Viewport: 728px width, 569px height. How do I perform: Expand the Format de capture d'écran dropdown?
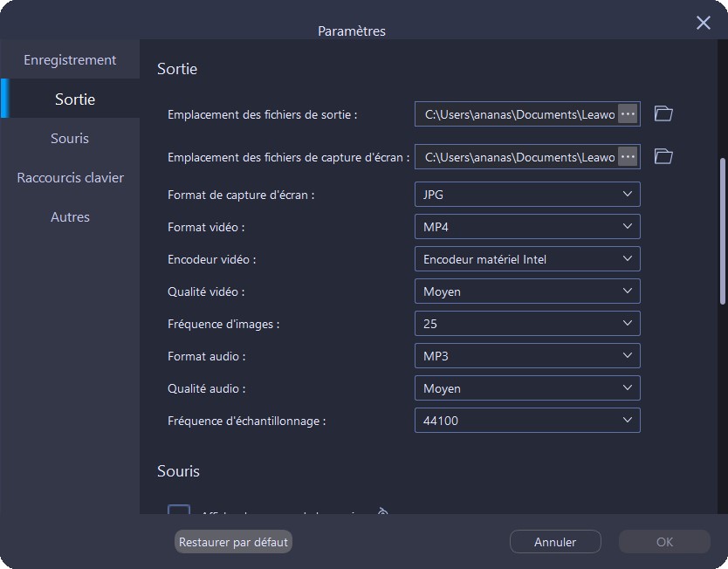(526, 195)
